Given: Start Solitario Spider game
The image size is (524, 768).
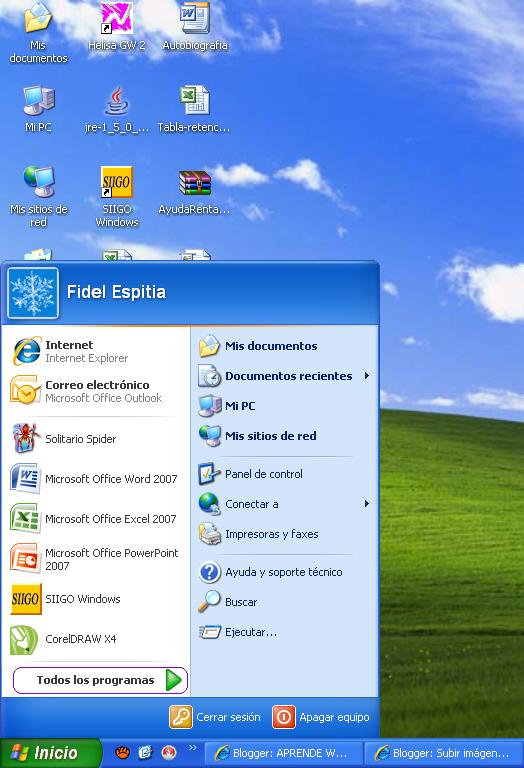Looking at the screenshot, I should pyautogui.click(x=95, y=439).
